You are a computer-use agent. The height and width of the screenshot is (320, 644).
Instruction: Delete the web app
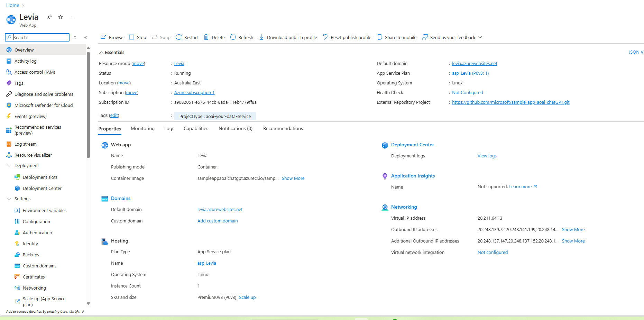214,37
